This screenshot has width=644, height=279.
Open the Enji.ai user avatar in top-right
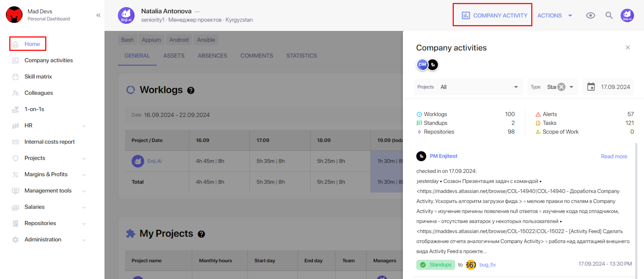pos(627,15)
